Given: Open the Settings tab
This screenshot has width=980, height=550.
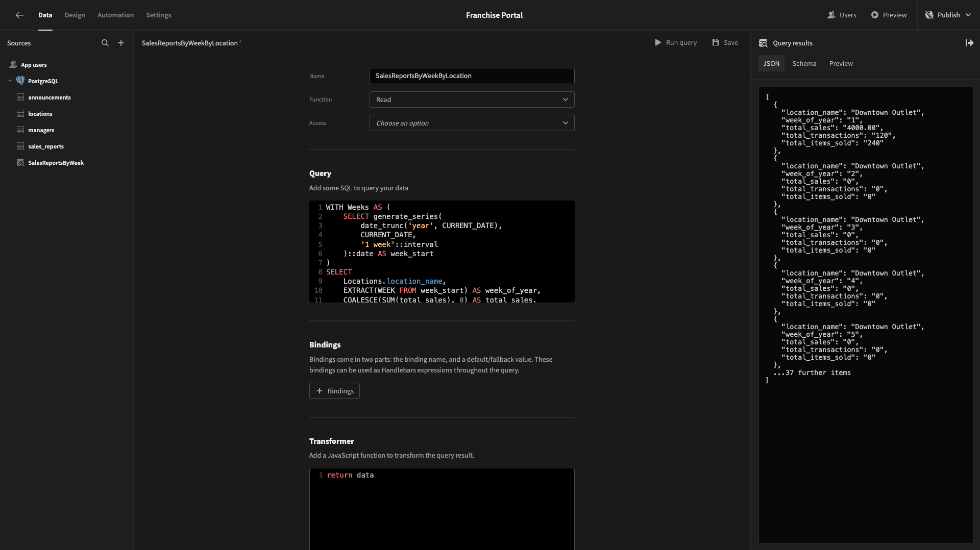Looking at the screenshot, I should coord(159,15).
